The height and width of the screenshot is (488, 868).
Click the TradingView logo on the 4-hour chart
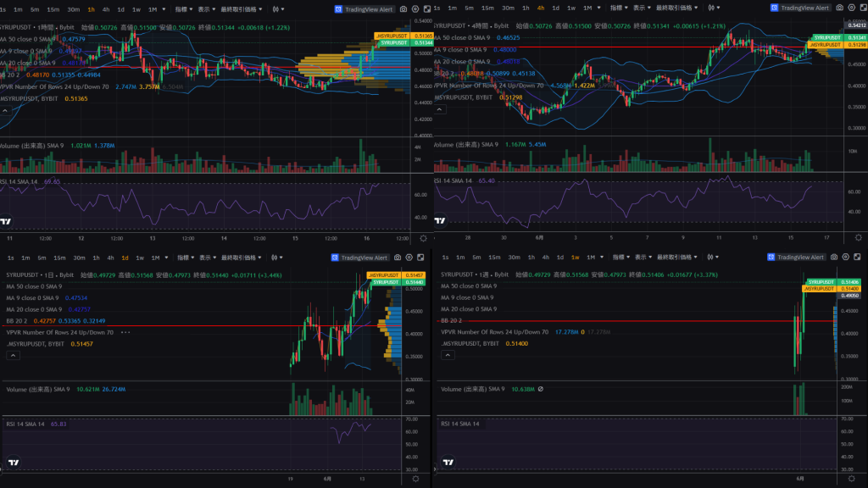point(440,220)
